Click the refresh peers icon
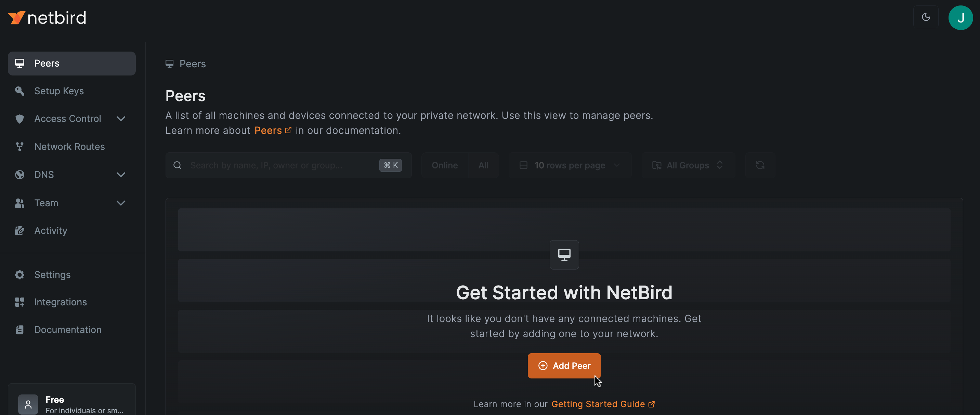The image size is (980, 415). (760, 165)
